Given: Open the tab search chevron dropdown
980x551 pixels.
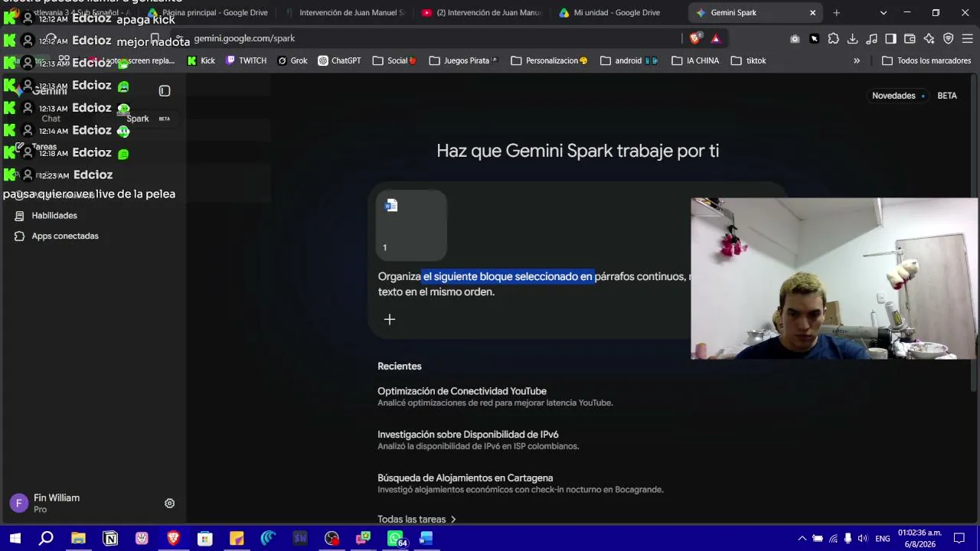Looking at the screenshot, I should pyautogui.click(x=884, y=13).
